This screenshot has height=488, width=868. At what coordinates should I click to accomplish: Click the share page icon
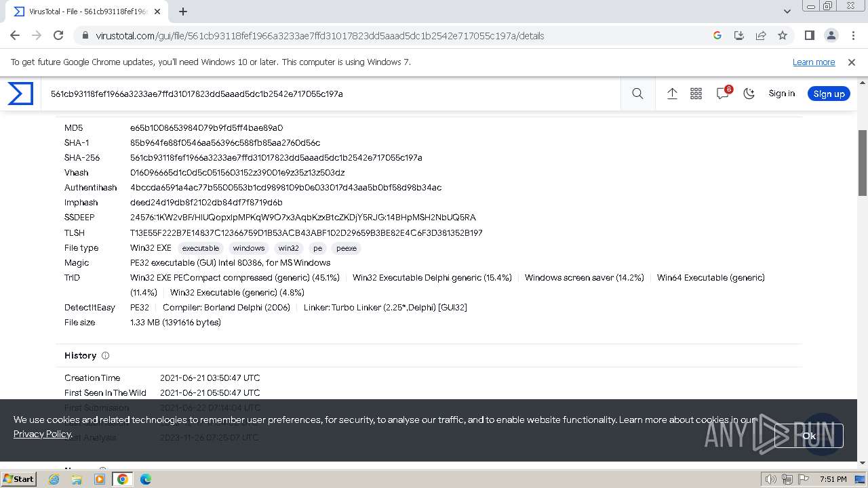point(761,35)
